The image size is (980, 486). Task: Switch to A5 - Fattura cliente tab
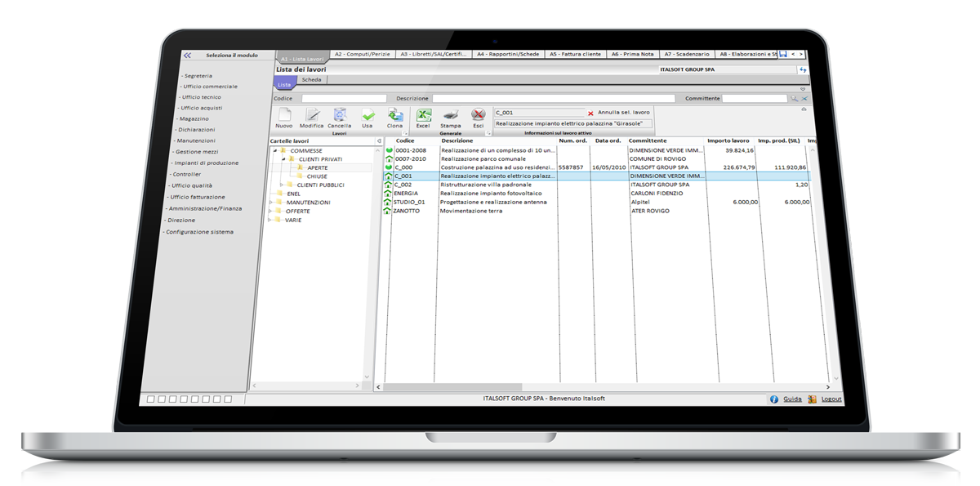[575, 55]
